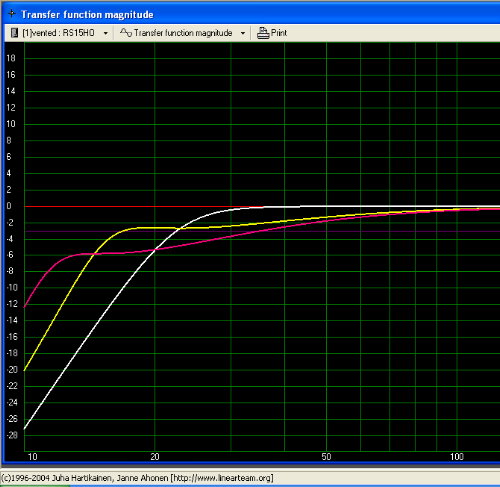Click the 100 label on frequency axis
Screen dimensions: 500x487
pyautogui.click(x=457, y=457)
